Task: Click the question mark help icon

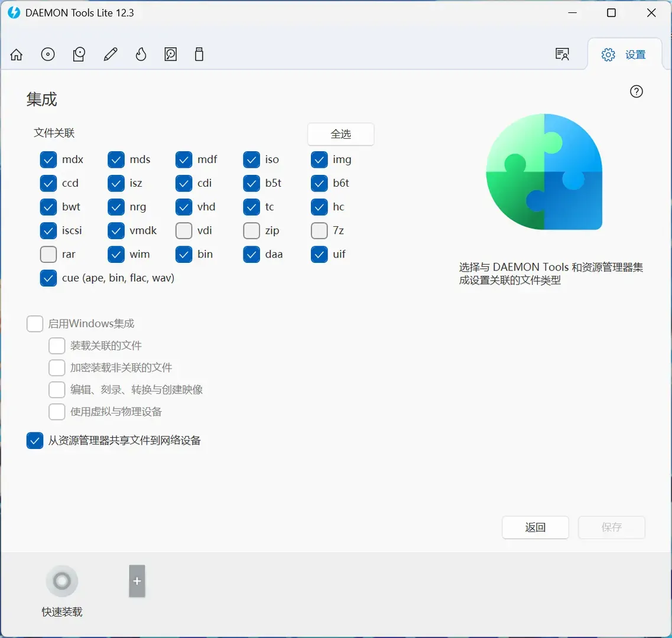Action: click(x=637, y=91)
